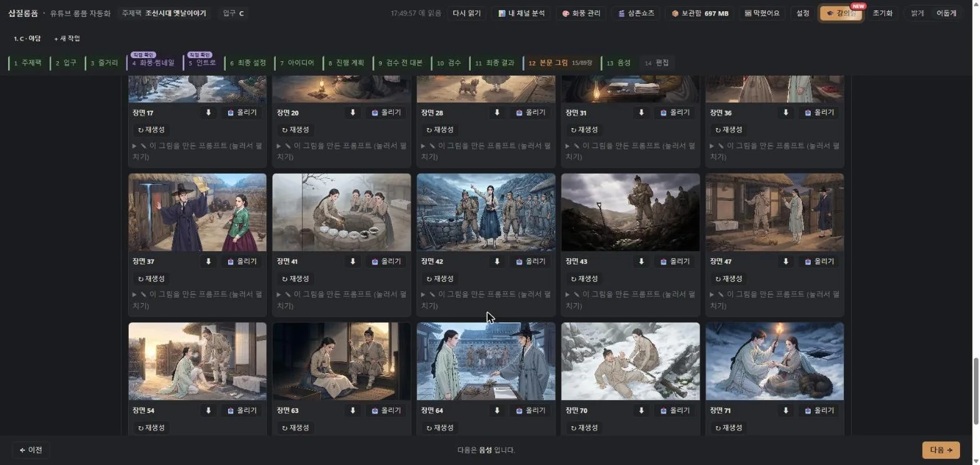Regenerate the 장면 47 image

coord(729,279)
